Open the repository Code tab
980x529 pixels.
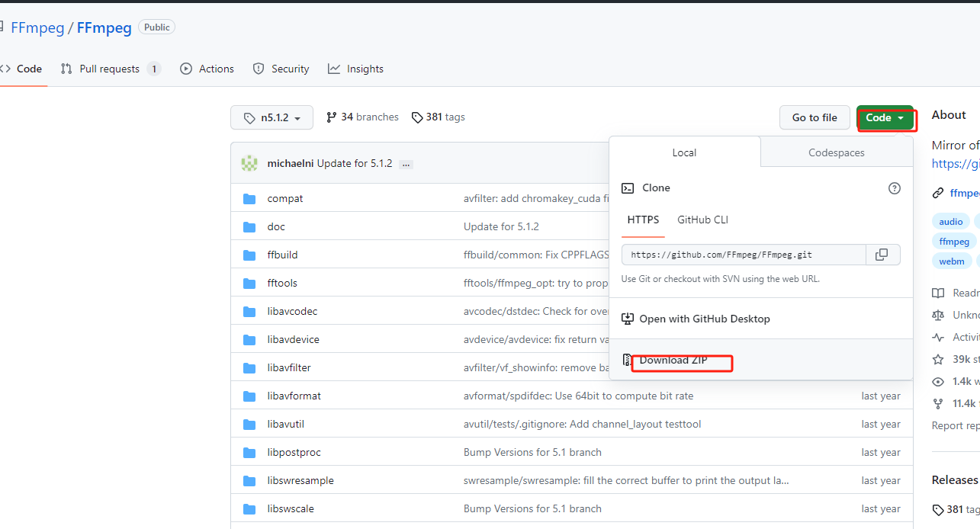coord(22,69)
